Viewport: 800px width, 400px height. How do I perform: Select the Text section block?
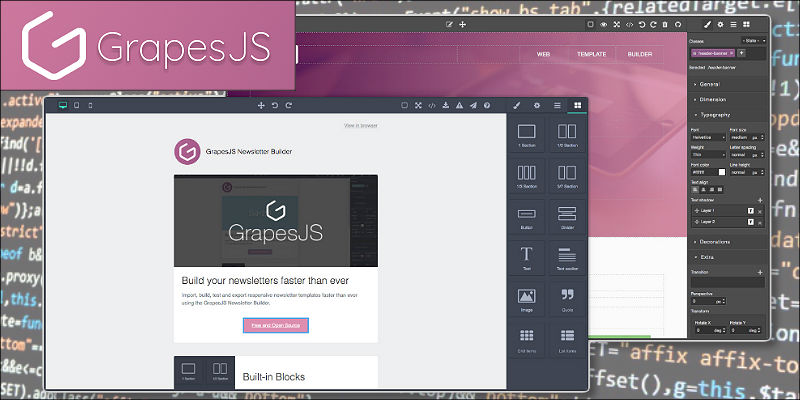pos(567,258)
